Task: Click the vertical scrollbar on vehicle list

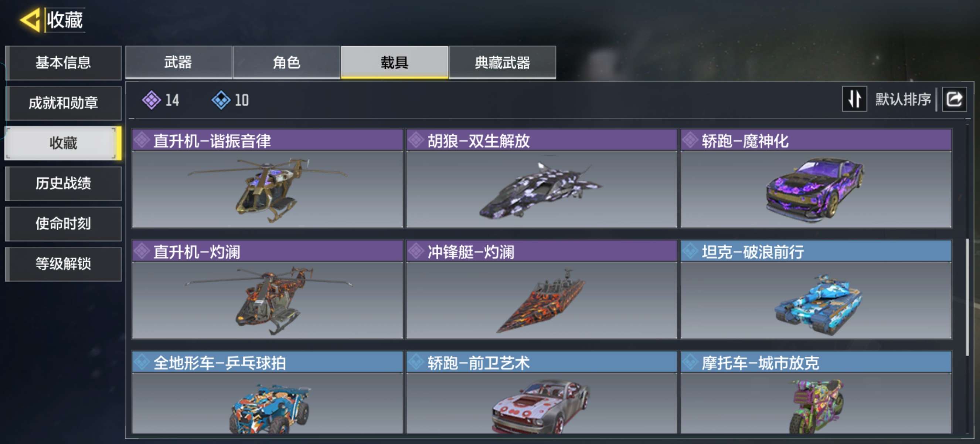Action: [x=967, y=297]
